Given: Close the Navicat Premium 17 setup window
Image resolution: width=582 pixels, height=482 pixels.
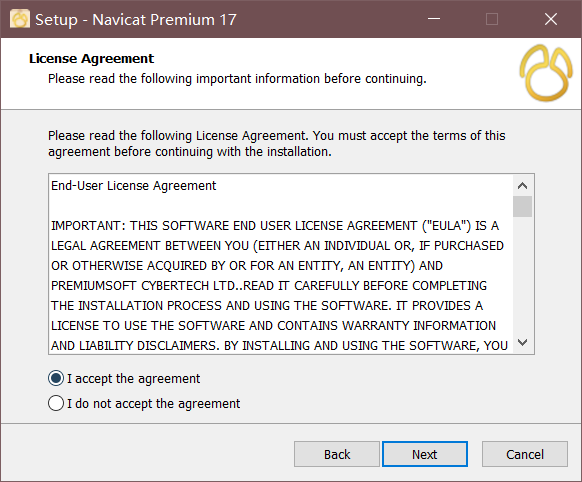Looking at the screenshot, I should click(x=551, y=19).
